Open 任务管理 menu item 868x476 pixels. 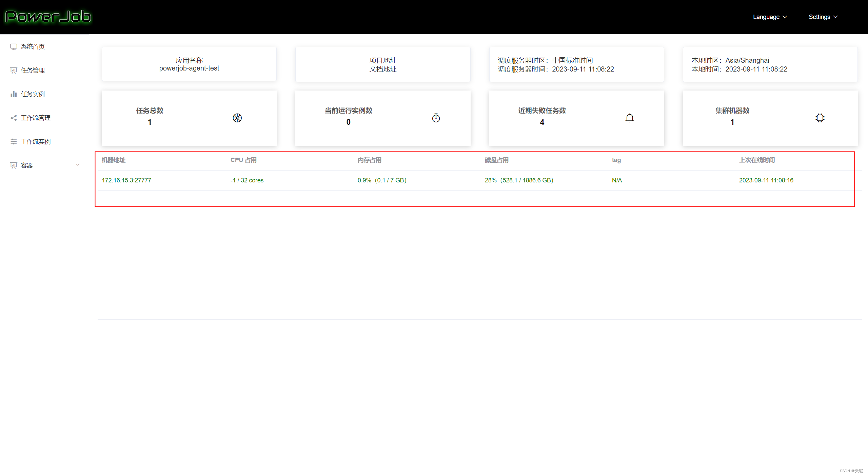pyautogui.click(x=44, y=70)
